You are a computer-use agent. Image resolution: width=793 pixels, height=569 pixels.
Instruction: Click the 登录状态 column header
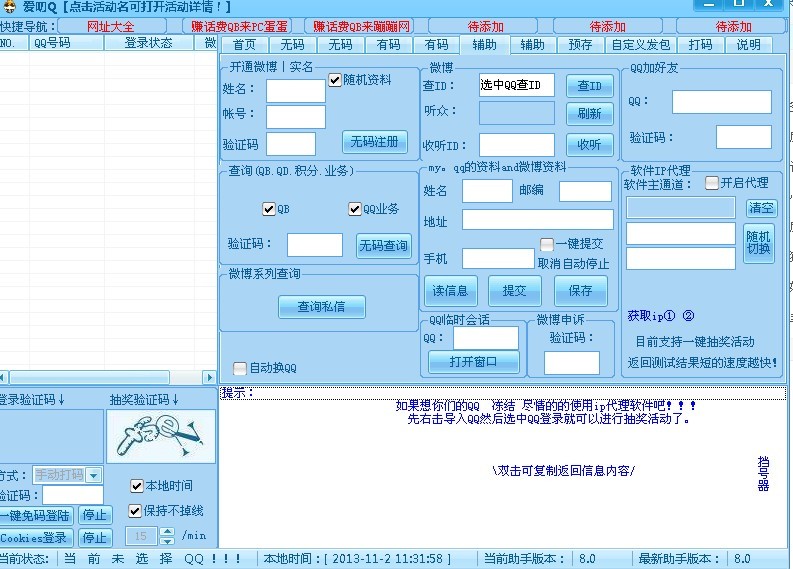point(148,43)
